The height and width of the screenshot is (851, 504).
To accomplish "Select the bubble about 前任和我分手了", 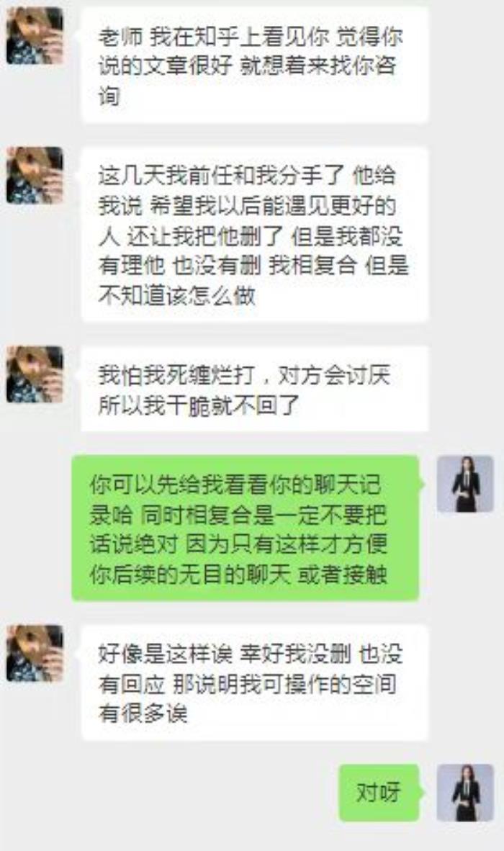I will [x=255, y=235].
